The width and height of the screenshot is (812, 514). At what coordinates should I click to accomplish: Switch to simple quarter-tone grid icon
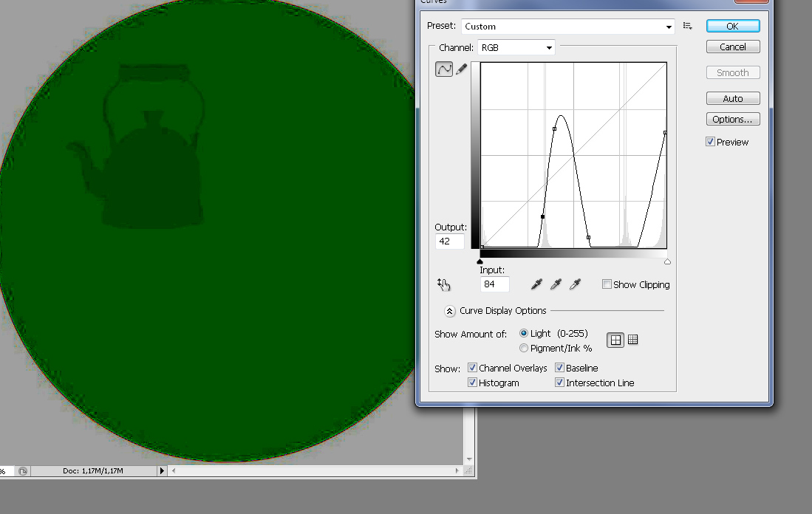pyautogui.click(x=615, y=340)
